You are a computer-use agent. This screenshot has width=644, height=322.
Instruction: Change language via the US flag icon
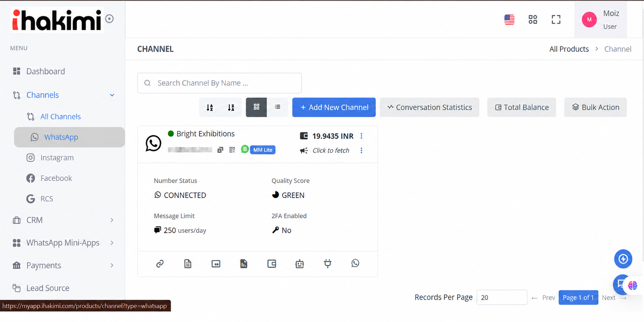[x=509, y=19]
